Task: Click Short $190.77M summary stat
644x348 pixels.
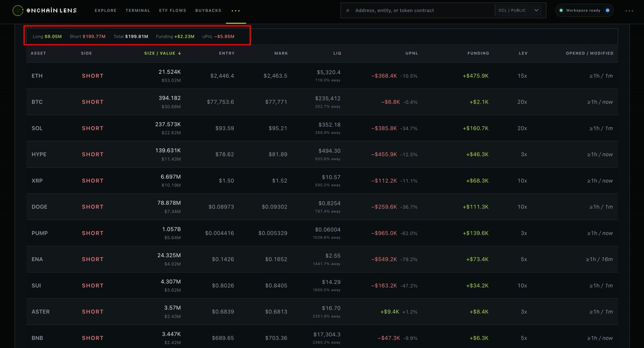Action: coord(87,37)
